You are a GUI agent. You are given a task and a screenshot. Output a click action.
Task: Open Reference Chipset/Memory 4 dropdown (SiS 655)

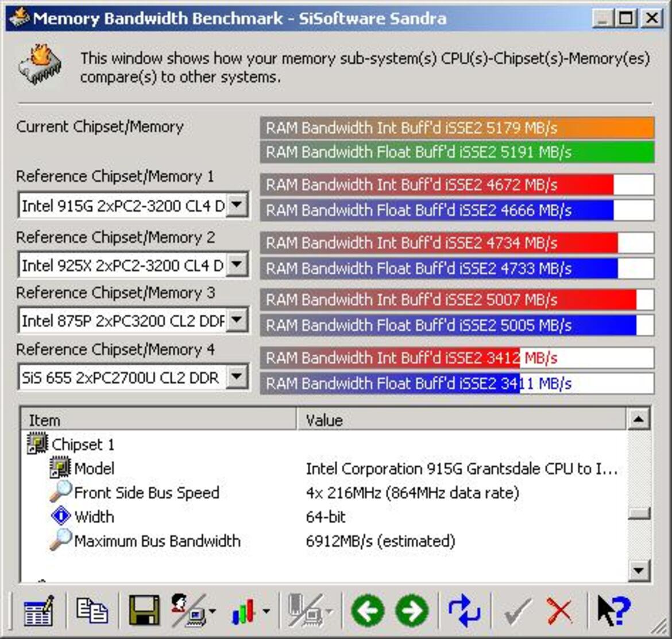(237, 377)
